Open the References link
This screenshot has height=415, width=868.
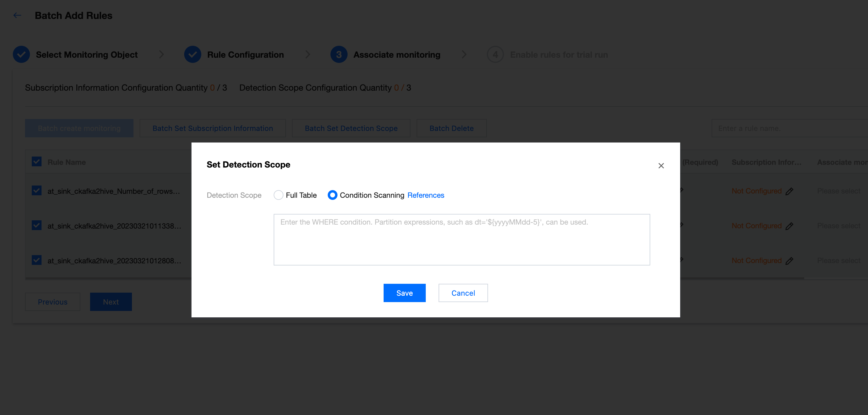pos(425,195)
